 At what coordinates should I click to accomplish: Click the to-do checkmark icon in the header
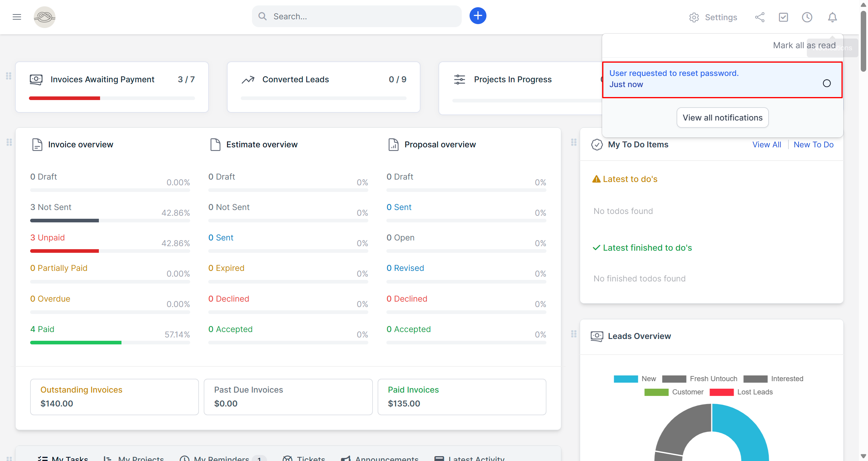coord(783,17)
